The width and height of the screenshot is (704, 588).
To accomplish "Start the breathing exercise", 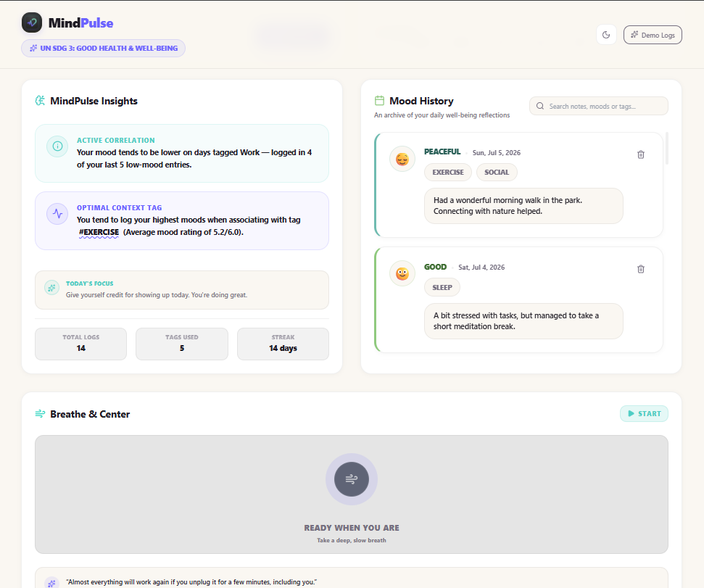I will 644,414.
